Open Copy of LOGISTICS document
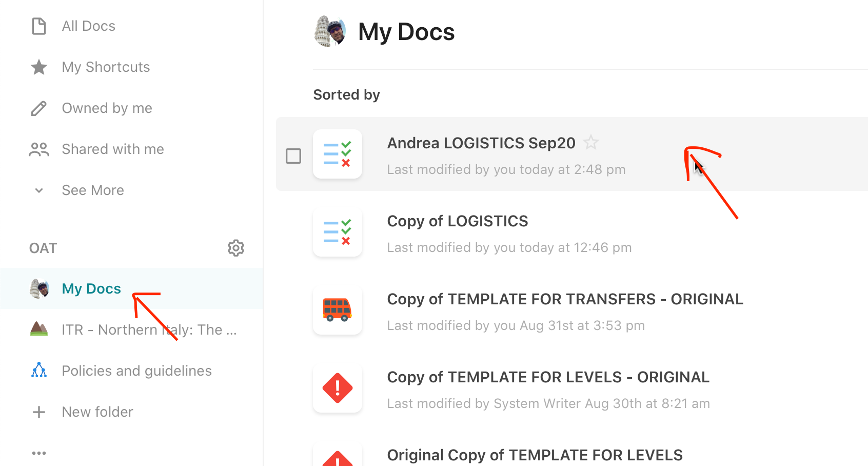Viewport: 868px width, 466px height. coord(458,221)
